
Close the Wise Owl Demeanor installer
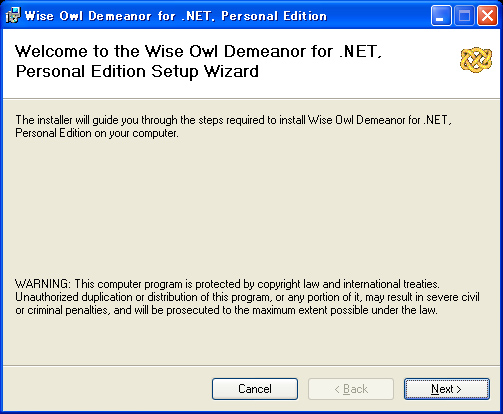[487, 15]
